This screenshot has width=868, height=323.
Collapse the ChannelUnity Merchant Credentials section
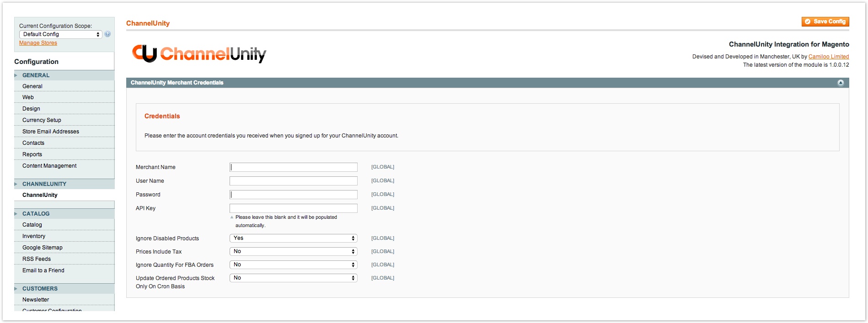[x=840, y=83]
